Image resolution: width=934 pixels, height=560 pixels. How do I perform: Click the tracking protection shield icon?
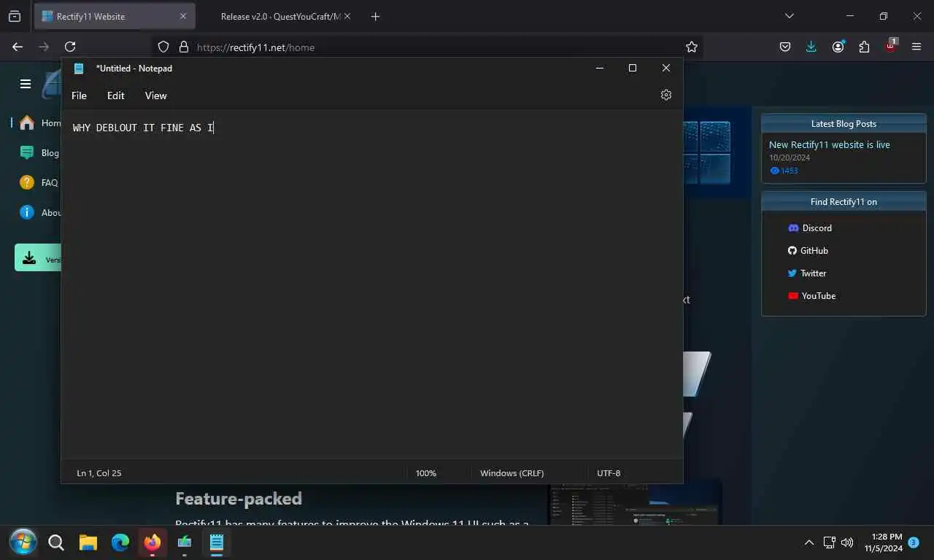(x=163, y=47)
